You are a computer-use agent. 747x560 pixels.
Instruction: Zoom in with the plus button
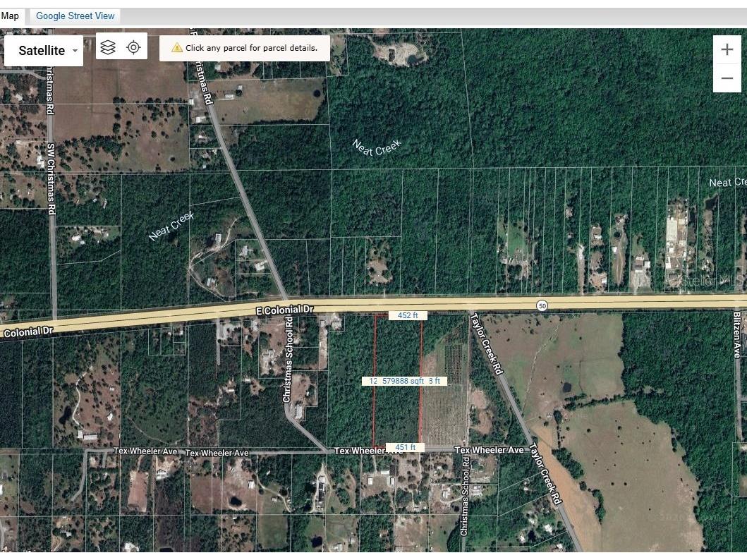tap(727, 50)
